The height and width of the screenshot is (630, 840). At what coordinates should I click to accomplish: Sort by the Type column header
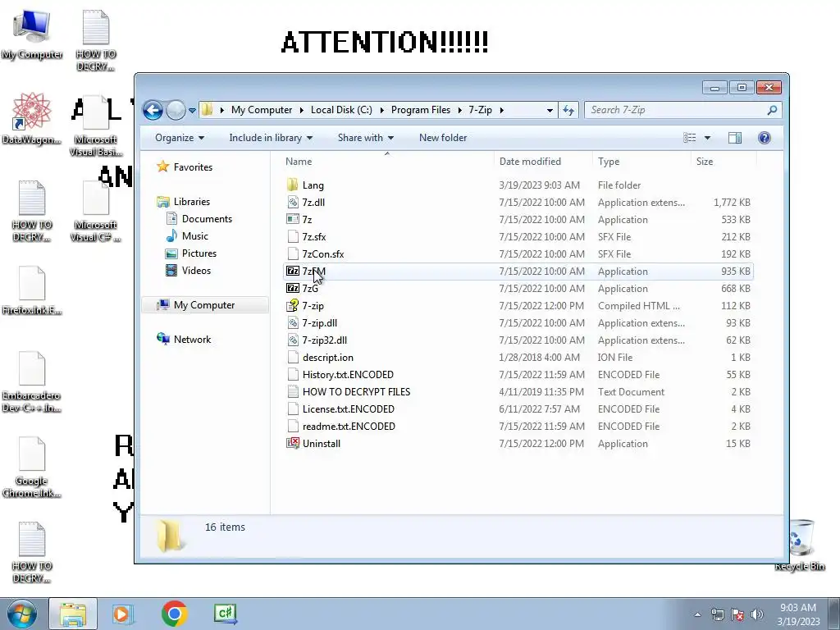[x=609, y=162]
